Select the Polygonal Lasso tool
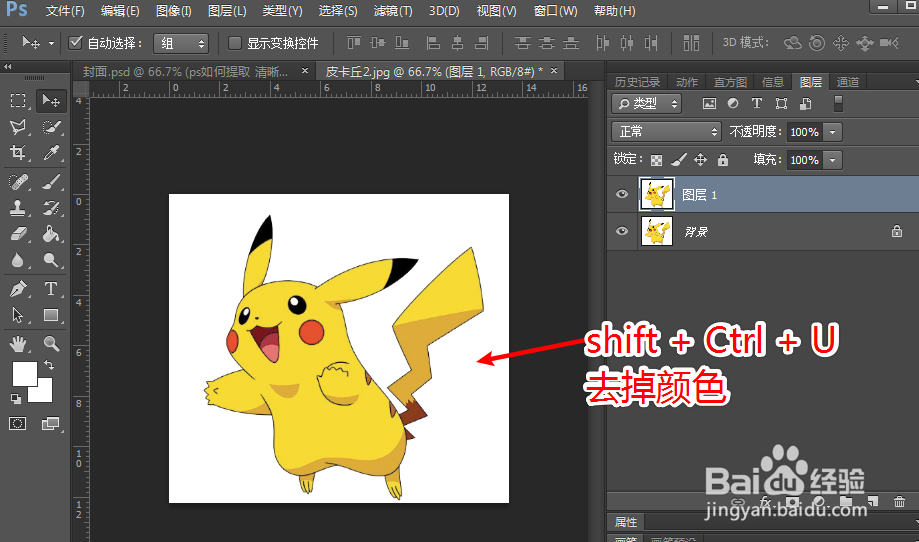 18,127
